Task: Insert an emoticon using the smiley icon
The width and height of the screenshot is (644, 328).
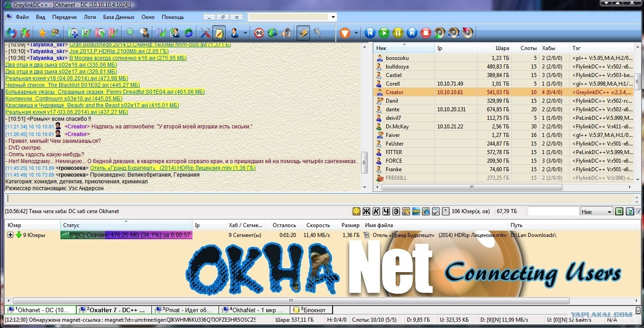Action: (x=356, y=211)
